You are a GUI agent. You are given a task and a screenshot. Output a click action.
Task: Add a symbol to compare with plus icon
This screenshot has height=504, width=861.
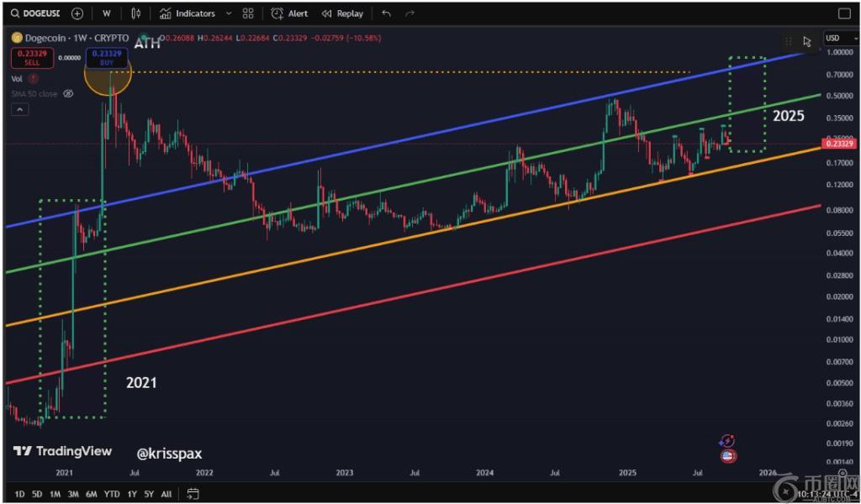coord(77,13)
